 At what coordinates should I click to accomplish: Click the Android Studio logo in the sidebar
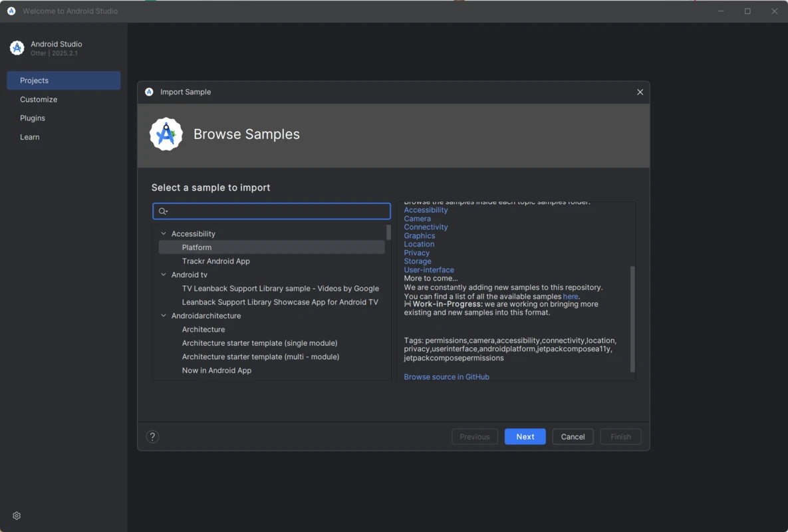coord(17,48)
